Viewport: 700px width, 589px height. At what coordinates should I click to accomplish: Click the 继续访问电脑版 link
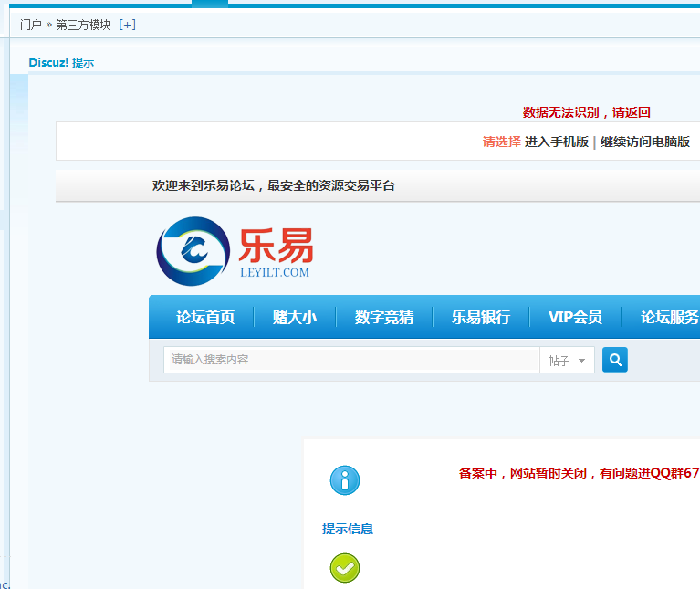pyautogui.click(x=645, y=142)
